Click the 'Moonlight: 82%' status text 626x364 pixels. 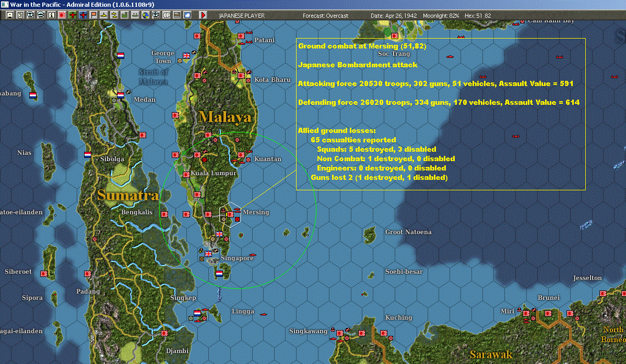click(x=441, y=16)
